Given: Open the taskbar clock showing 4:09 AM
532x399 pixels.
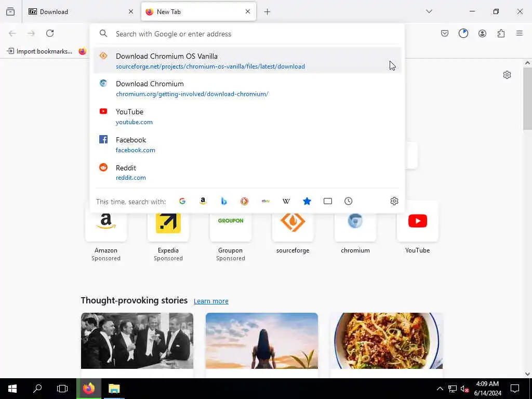Looking at the screenshot, I should point(487,389).
